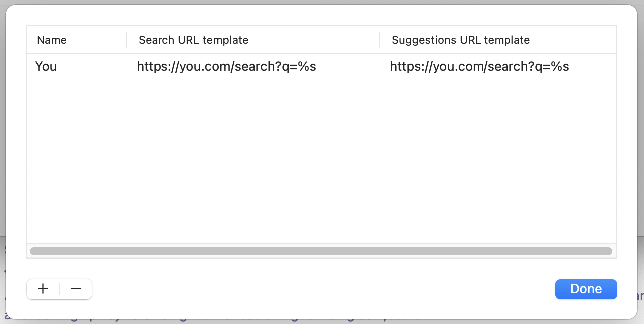
Task: Click the You row's Search URL template value
Action: pos(226,66)
